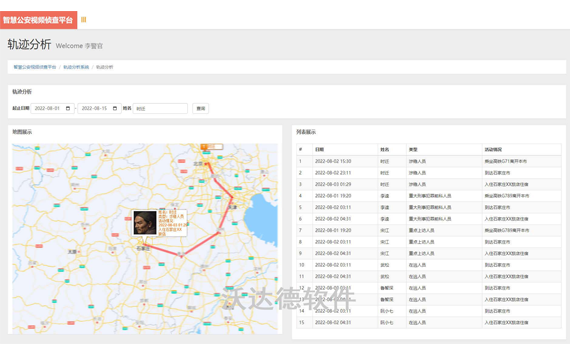Click the orange marker label above Beijing
This screenshot has width=570, height=360.
click(212, 147)
